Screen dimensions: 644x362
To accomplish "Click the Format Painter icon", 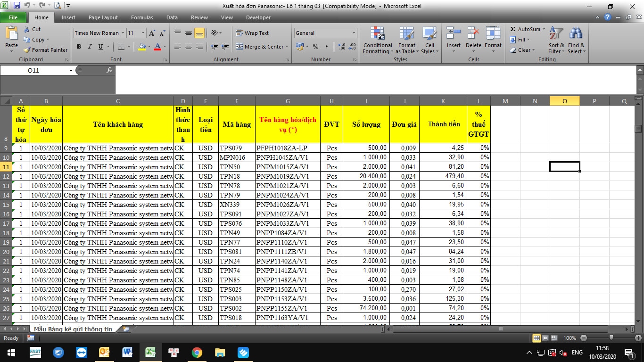I will tap(27, 50).
